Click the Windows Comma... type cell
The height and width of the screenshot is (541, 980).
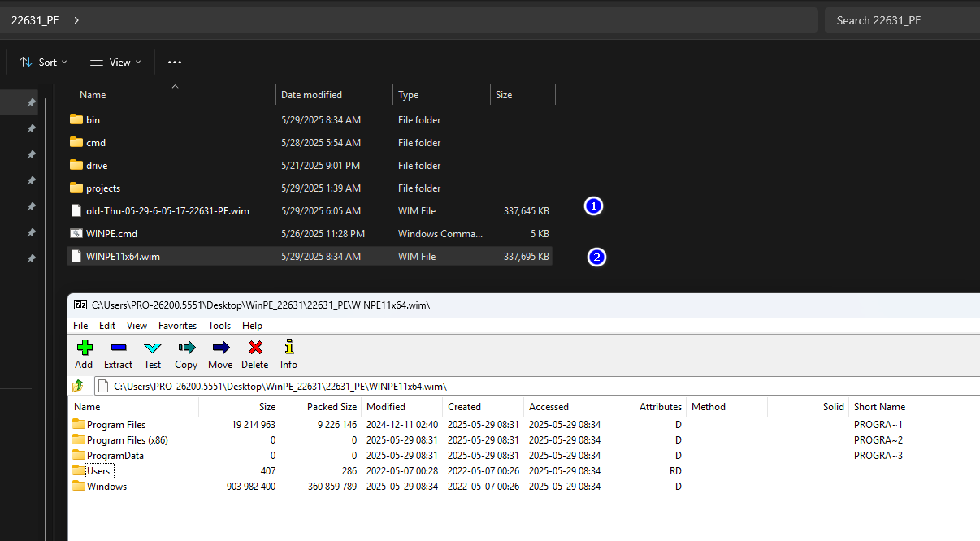(x=440, y=234)
